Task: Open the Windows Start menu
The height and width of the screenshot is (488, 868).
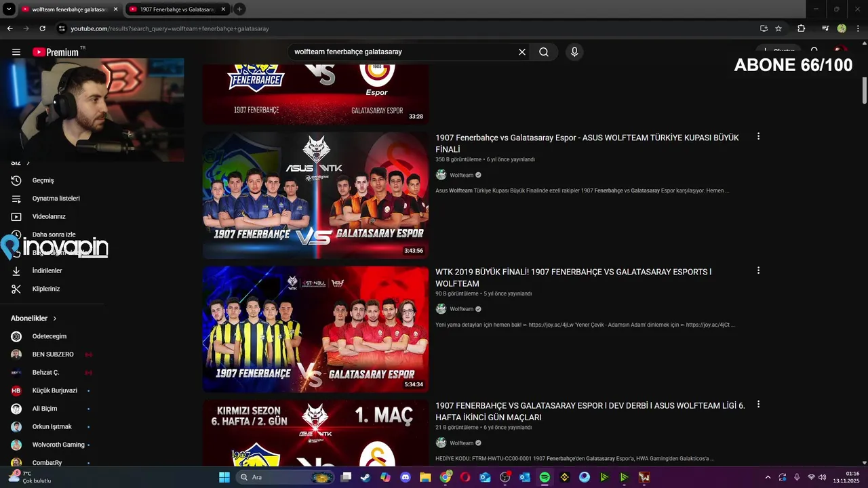Action: (224, 477)
